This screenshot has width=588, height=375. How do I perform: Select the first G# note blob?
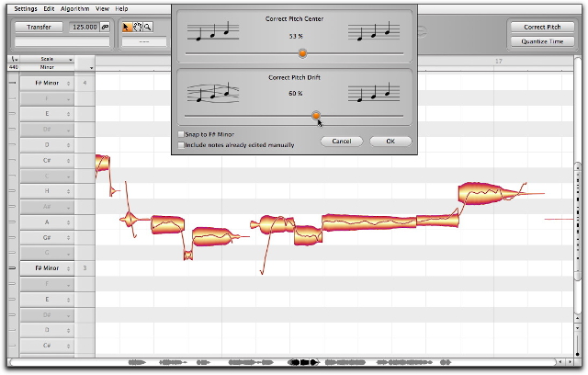pyautogui.click(x=214, y=236)
